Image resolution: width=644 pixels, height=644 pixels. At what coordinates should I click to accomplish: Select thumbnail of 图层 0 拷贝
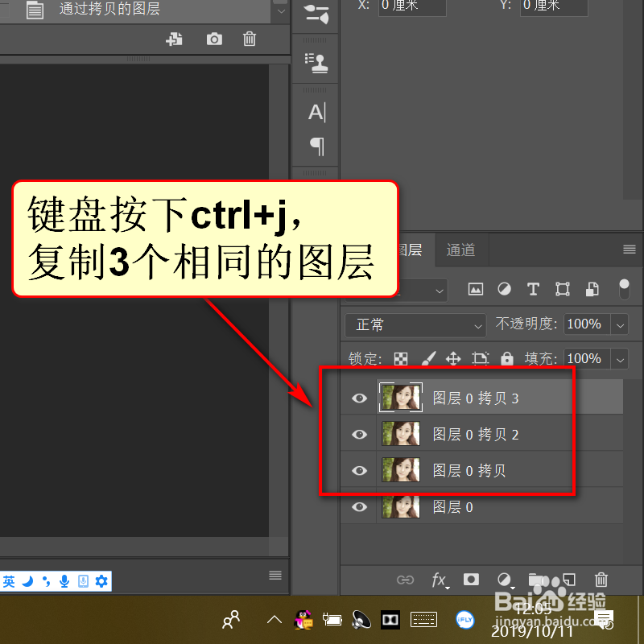(x=400, y=470)
